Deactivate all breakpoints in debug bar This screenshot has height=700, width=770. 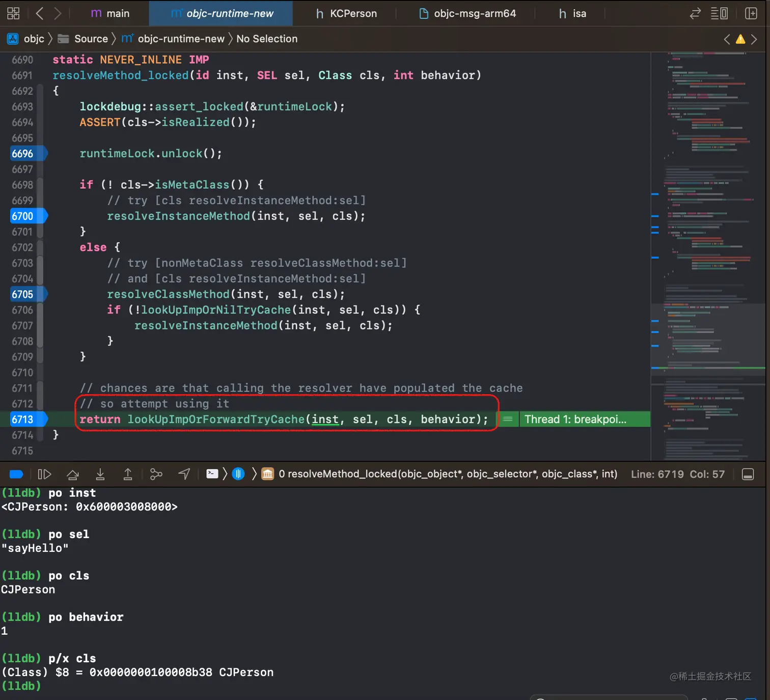(16, 474)
